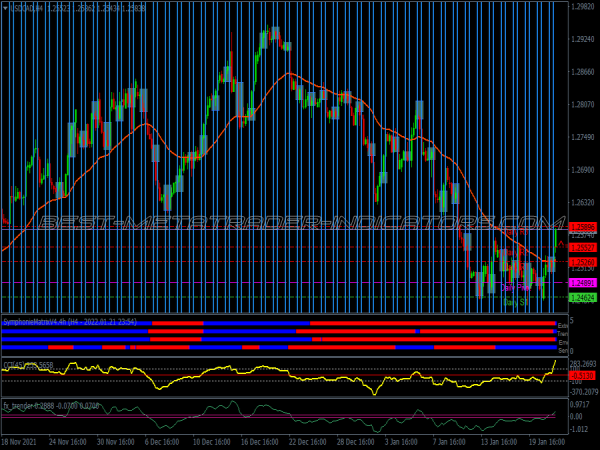Select the red 1.25896 price label
Image resolution: width=600 pixels, height=450 pixels.
(x=583, y=228)
